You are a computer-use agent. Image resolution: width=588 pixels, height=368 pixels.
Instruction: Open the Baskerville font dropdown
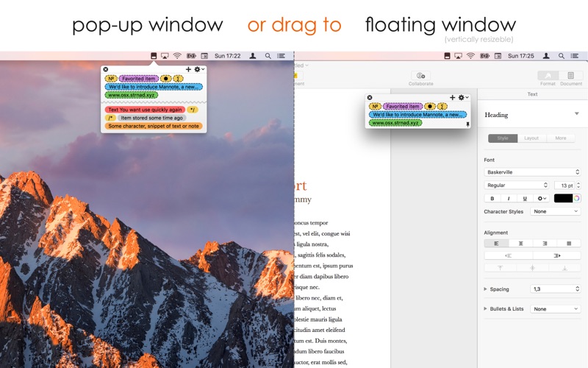[x=532, y=172]
